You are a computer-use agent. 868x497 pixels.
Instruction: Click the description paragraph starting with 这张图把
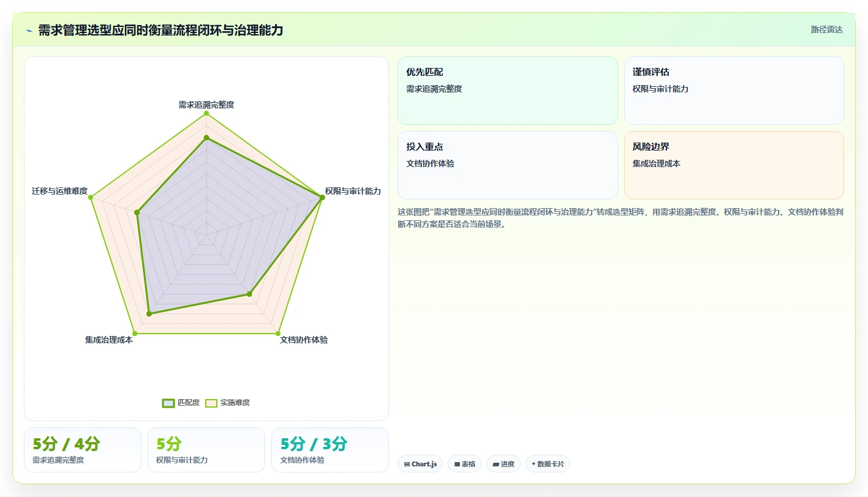click(621, 218)
